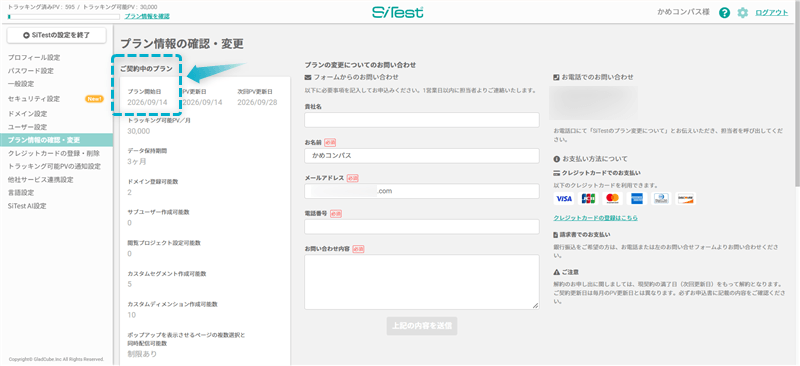Click the SiTestの設定を終了 button
Screen dimensions: 800x366
pyautogui.click(x=56, y=35)
